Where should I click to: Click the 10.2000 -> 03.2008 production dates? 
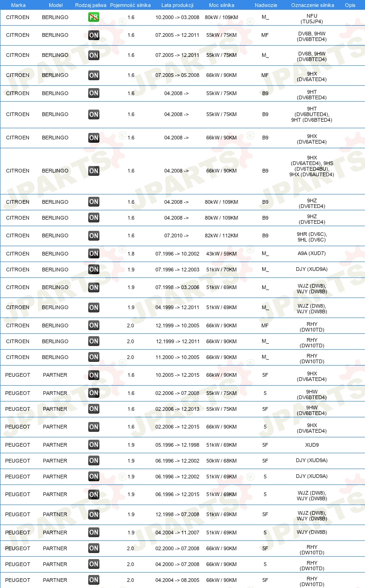pyautogui.click(x=177, y=17)
